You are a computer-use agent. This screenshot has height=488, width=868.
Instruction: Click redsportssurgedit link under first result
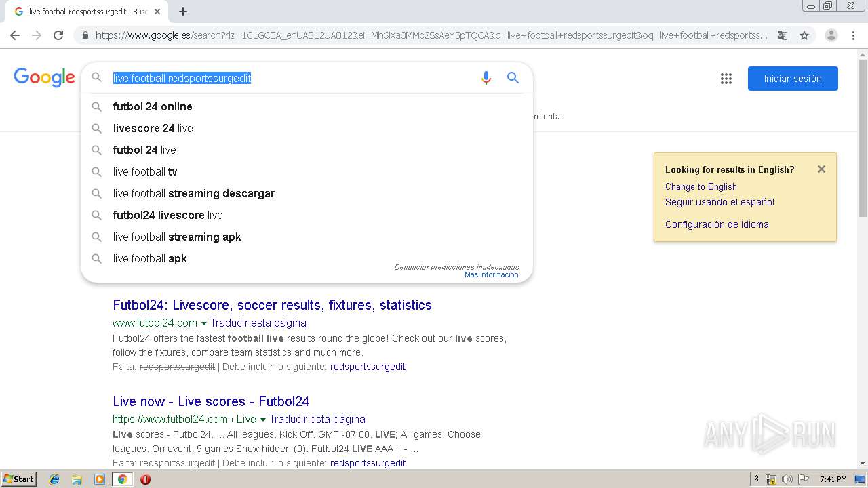tap(368, 367)
